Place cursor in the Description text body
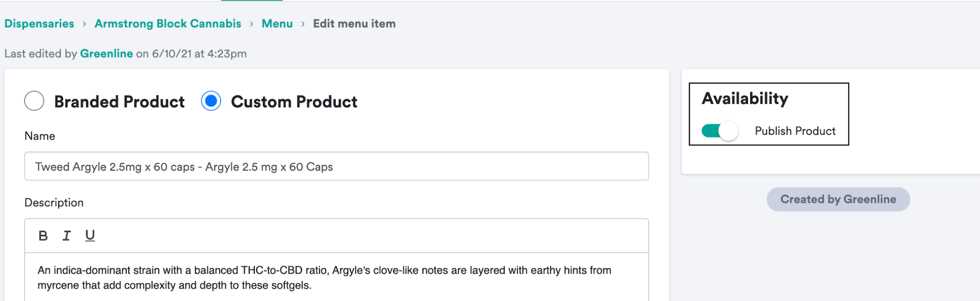The height and width of the screenshot is (301, 980). tap(336, 278)
